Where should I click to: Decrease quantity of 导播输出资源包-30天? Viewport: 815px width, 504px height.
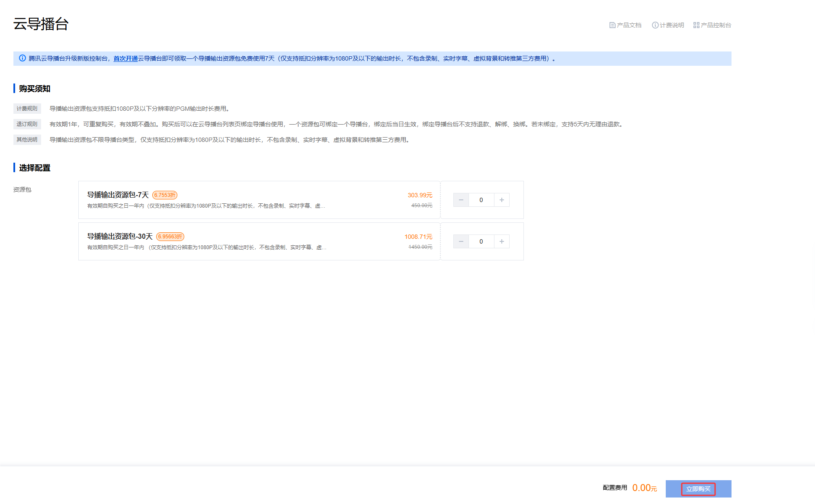pos(461,241)
